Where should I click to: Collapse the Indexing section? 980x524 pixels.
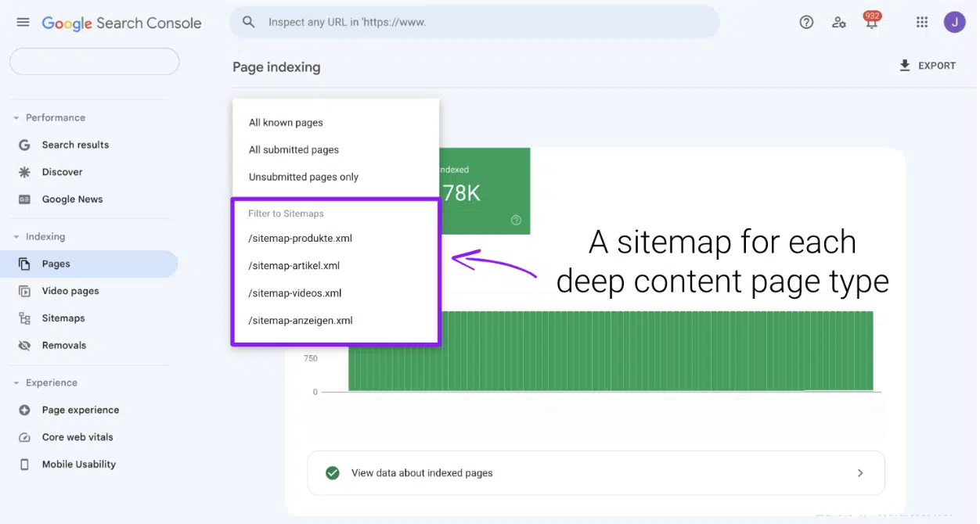[x=16, y=235]
